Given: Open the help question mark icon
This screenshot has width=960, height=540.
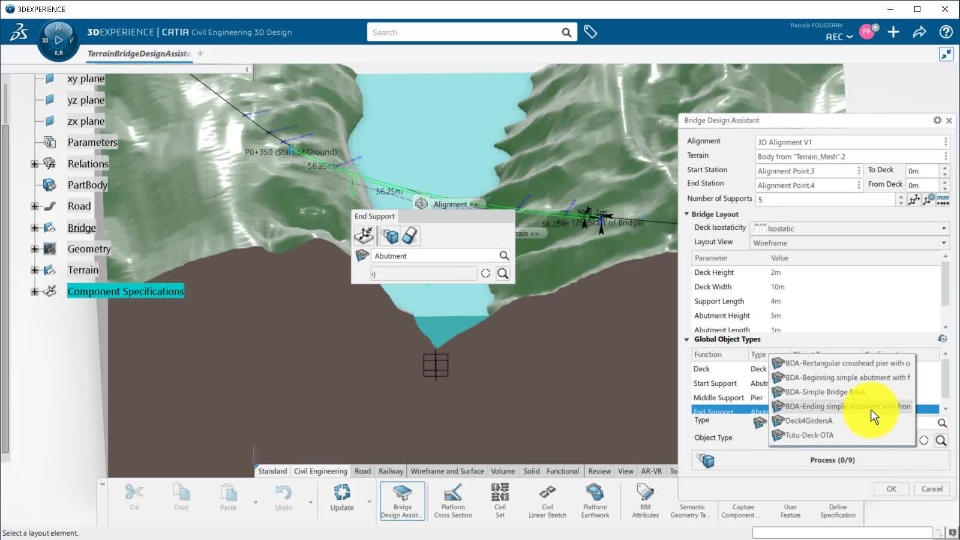Looking at the screenshot, I should coord(946,32).
